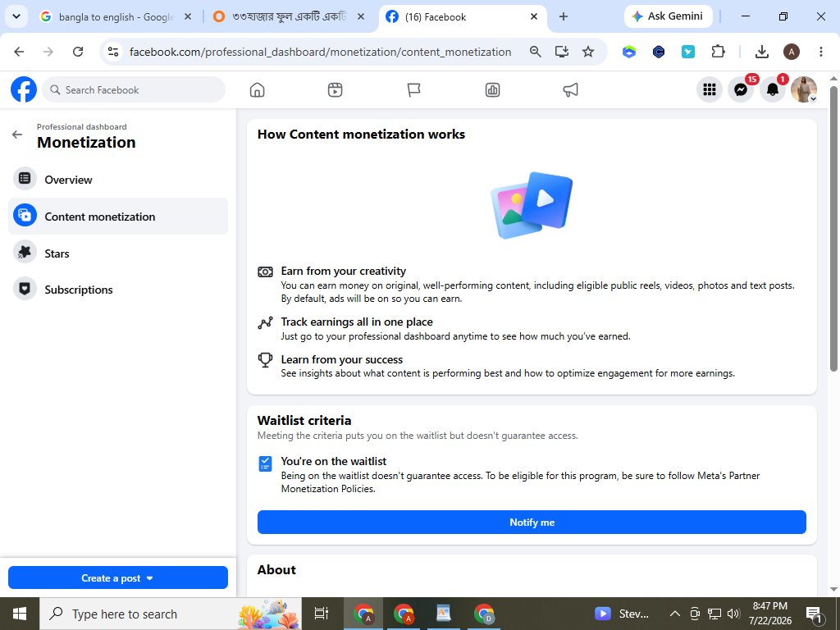The image size is (840, 630).
Task: Open Windows Start menu
Action: pos(20,614)
